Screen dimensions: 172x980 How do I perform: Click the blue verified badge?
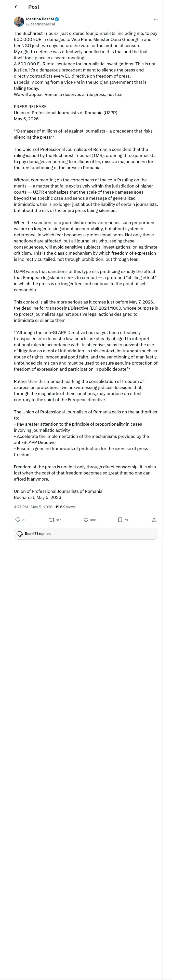(x=57, y=19)
